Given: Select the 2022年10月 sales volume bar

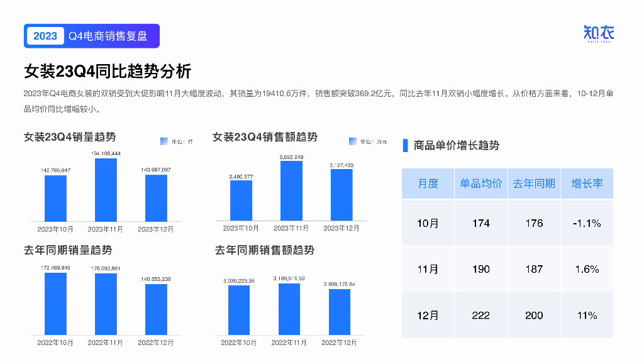Looking at the screenshot, I should [55, 304].
